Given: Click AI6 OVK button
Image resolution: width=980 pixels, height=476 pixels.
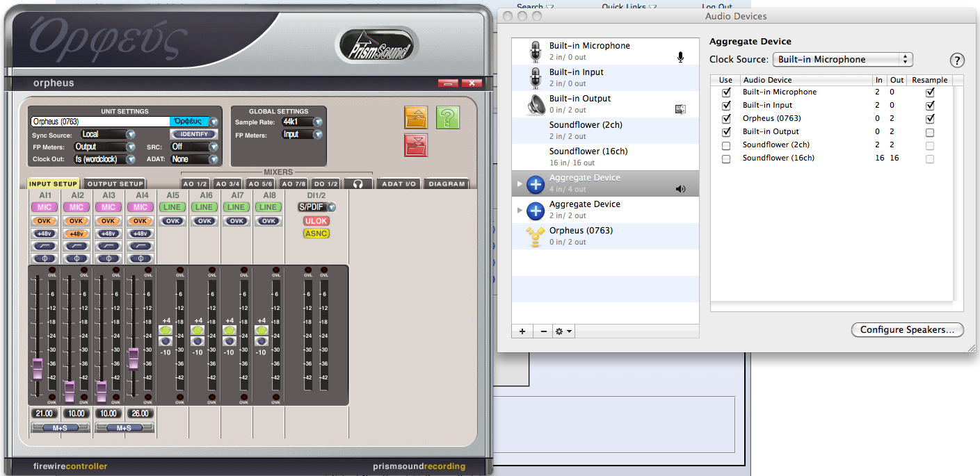Looking at the screenshot, I should 204,221.
